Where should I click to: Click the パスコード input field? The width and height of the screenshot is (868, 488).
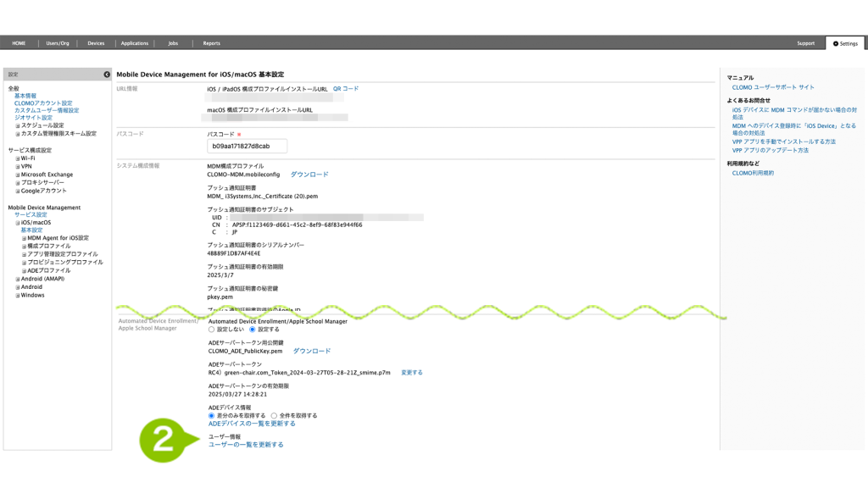pos(247,146)
